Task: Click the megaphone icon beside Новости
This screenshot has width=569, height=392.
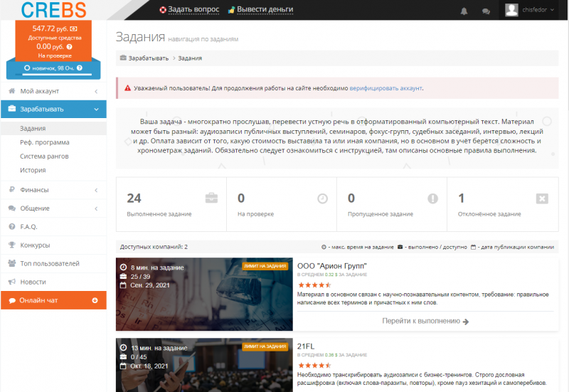Action: coord(12,282)
